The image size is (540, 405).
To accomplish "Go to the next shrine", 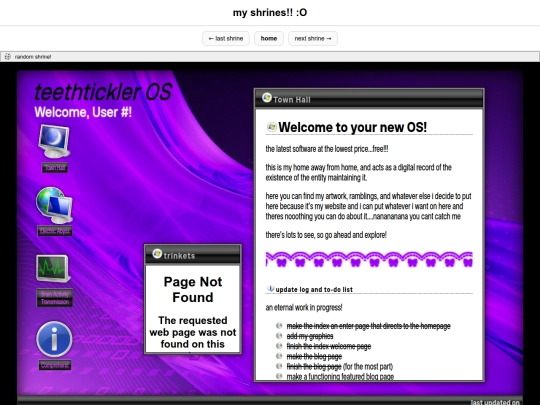I will click(x=313, y=39).
